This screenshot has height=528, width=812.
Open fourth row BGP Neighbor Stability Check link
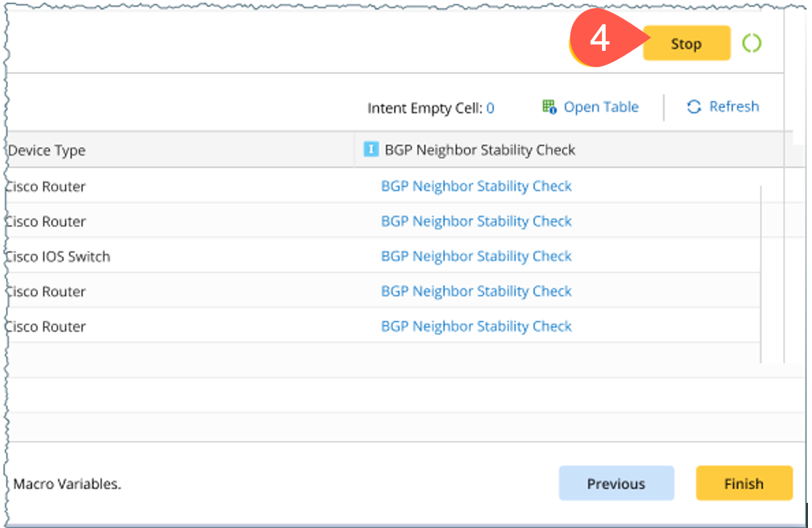(x=476, y=291)
